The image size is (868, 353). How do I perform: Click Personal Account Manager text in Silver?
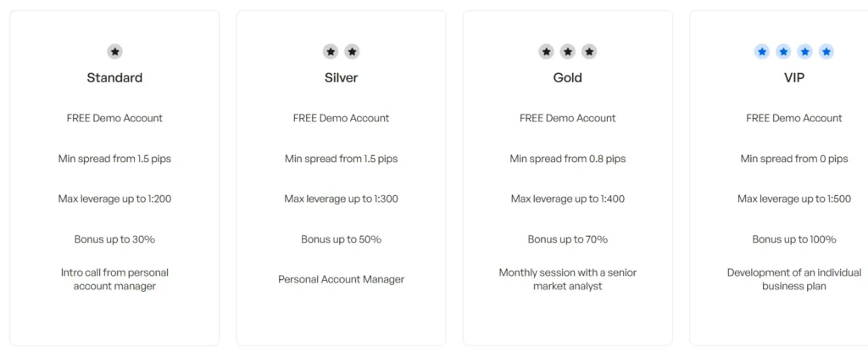[x=341, y=279]
